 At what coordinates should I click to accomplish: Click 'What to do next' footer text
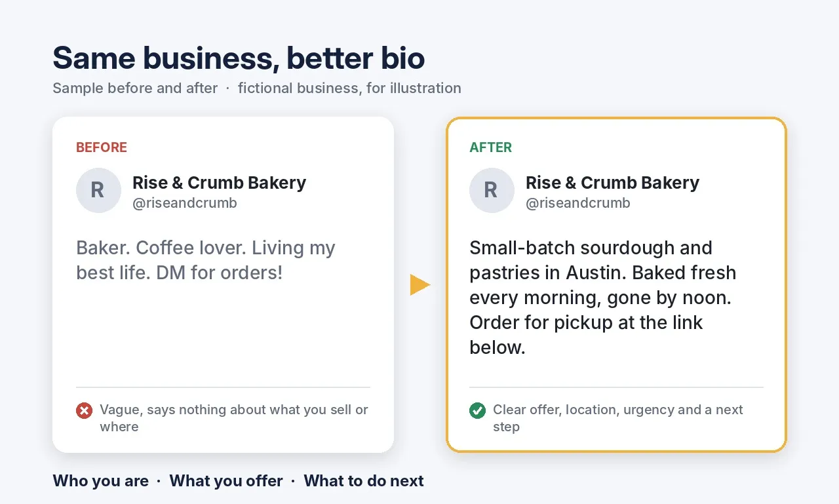coord(364,481)
